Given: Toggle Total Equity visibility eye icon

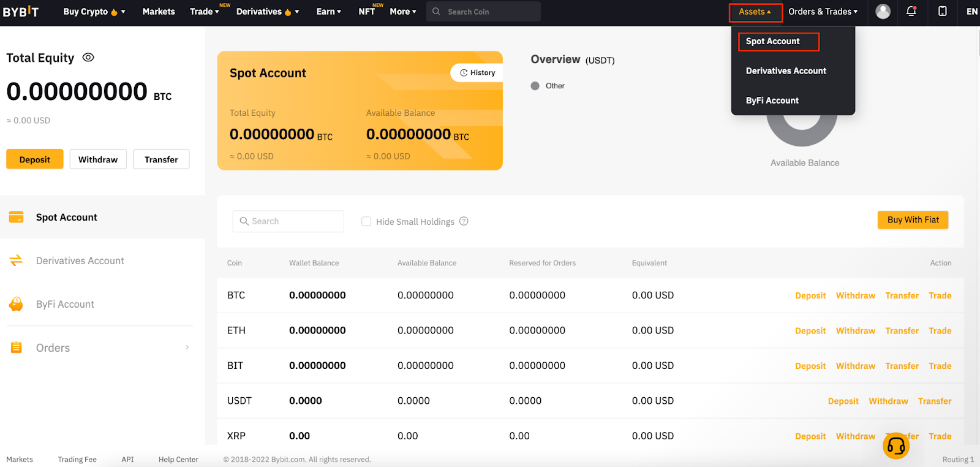Looking at the screenshot, I should point(88,57).
